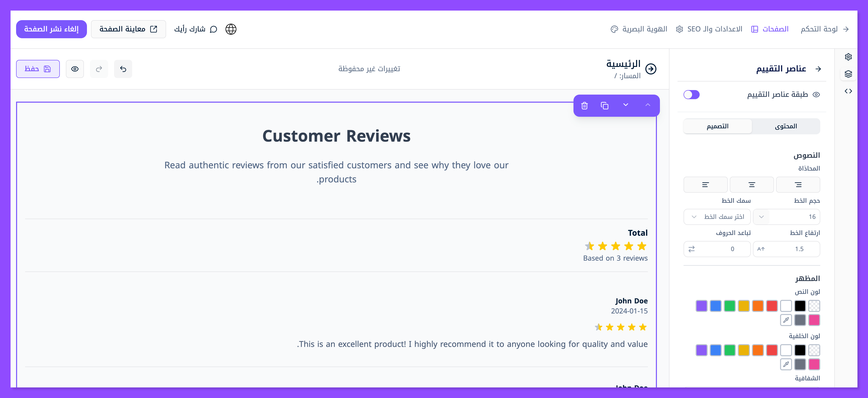
Task: Click the إلغاء نشر الصفحة button
Action: point(51,29)
